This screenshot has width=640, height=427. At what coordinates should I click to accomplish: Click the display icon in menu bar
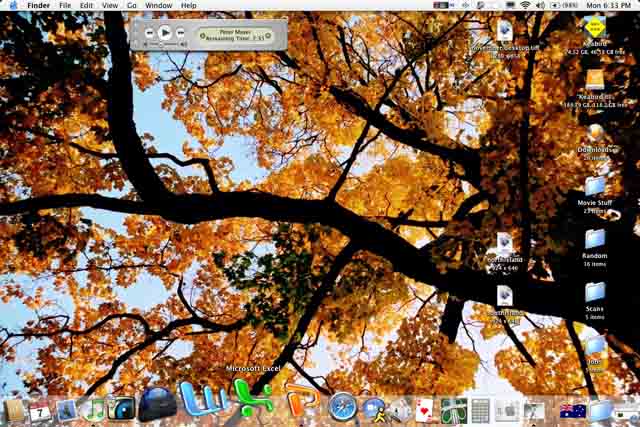(x=510, y=5)
